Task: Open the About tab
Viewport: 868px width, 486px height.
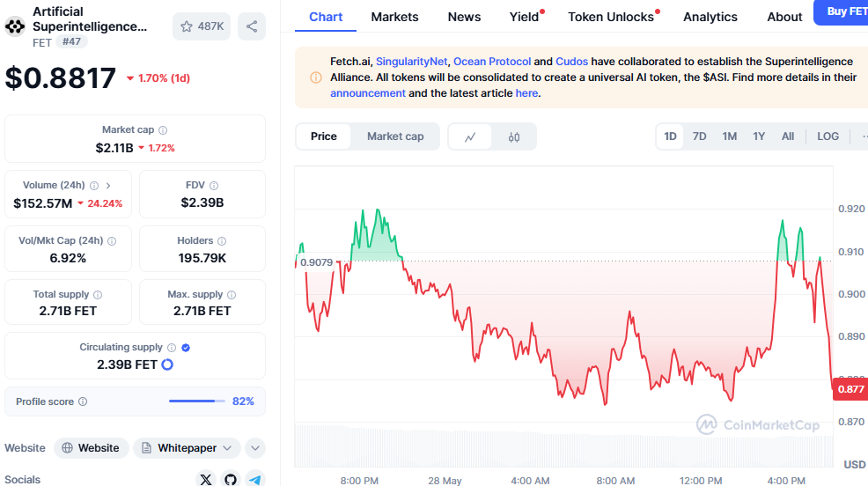Action: pyautogui.click(x=784, y=17)
